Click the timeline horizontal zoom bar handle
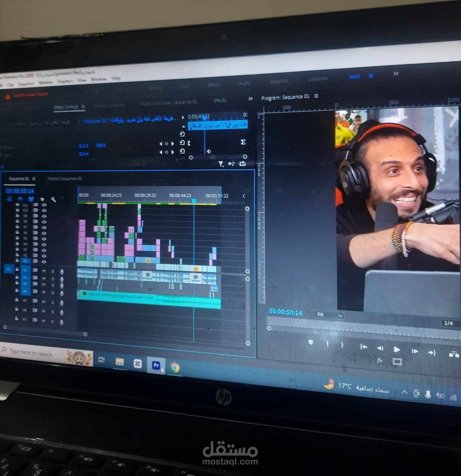Screen dimensions: 461x476 pyautogui.click(x=85, y=334)
